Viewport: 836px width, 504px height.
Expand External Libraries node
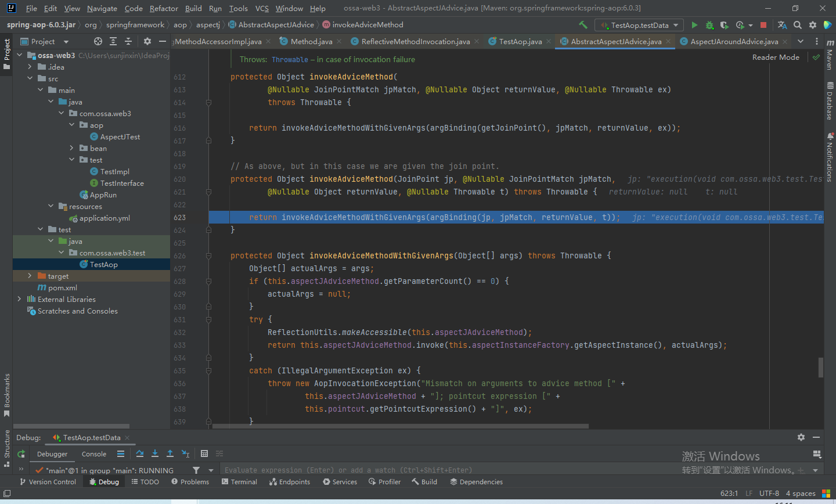(x=19, y=299)
